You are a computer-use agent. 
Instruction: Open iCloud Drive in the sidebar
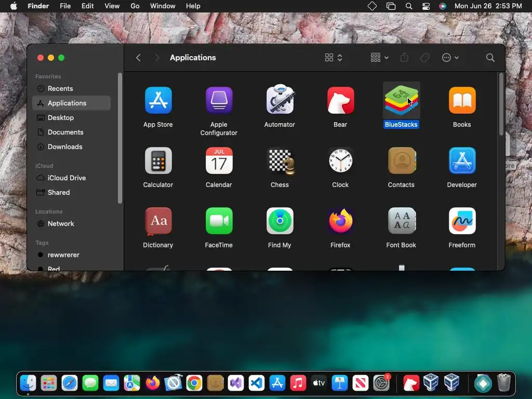(72, 178)
